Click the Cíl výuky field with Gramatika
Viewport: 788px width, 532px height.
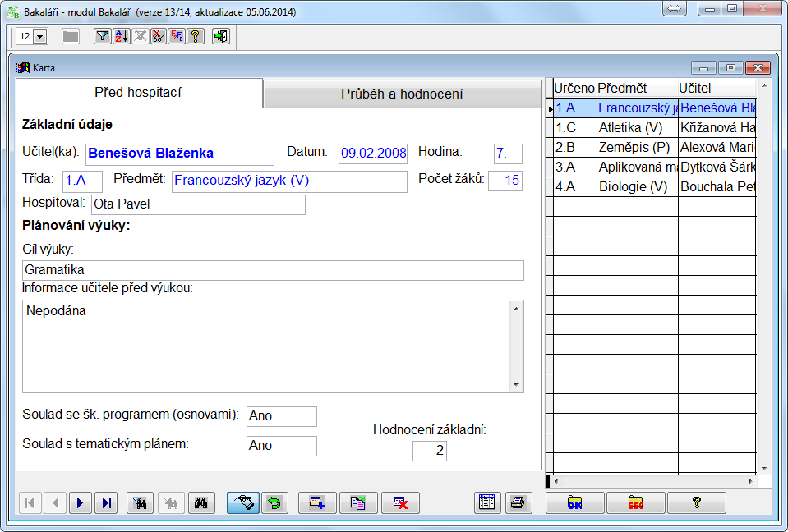point(272,270)
